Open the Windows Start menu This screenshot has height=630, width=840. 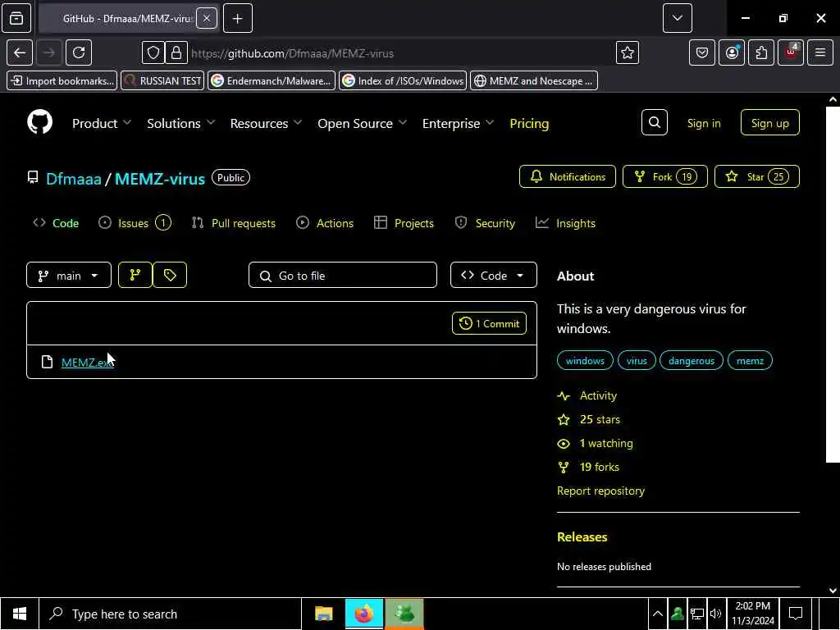[x=20, y=614]
